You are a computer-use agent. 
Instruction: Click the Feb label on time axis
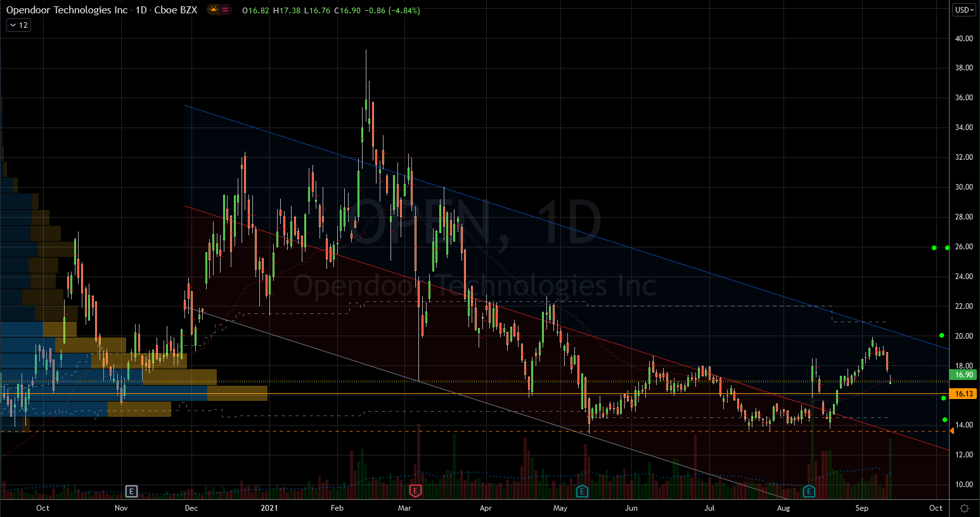coord(337,508)
